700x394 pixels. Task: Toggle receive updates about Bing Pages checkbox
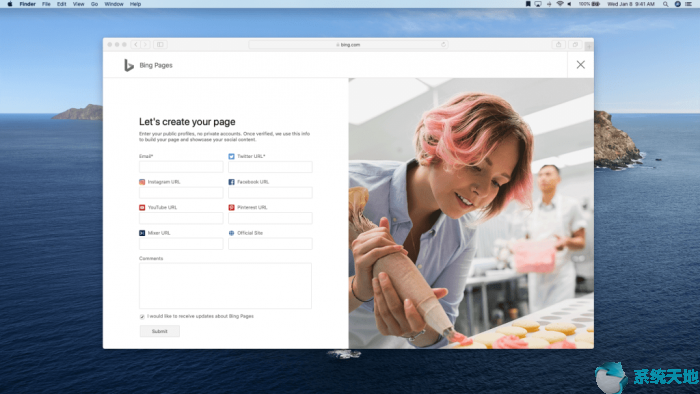pos(142,316)
